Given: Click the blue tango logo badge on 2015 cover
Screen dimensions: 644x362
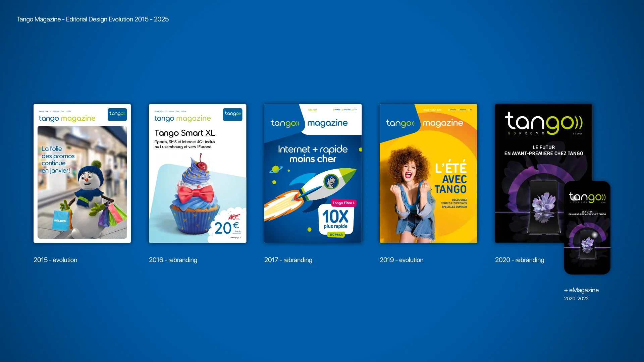Looking at the screenshot, I should (x=117, y=114).
